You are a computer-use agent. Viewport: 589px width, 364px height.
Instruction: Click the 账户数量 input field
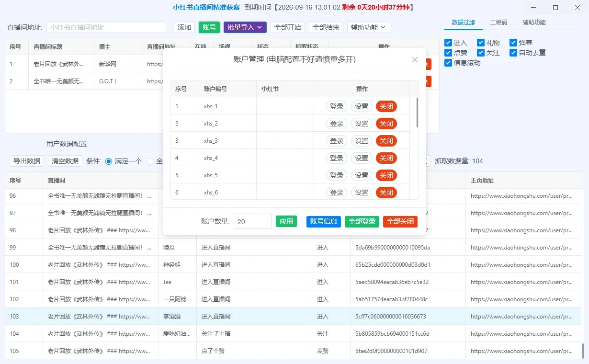click(253, 222)
